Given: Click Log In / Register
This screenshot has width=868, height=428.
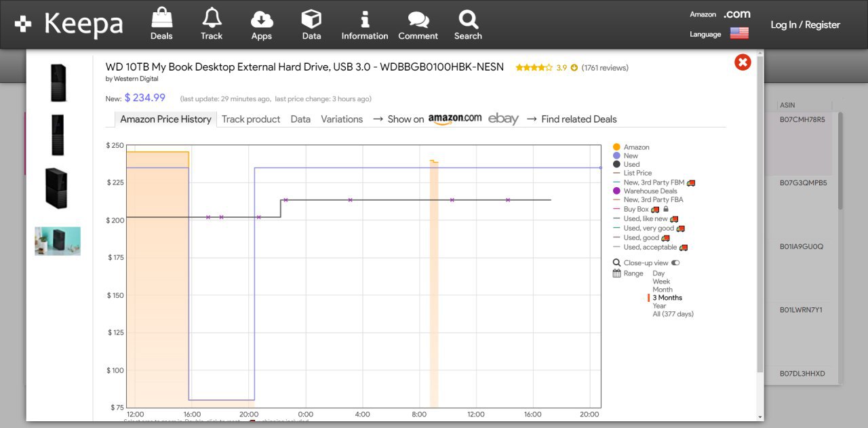Looking at the screenshot, I should tap(805, 25).
